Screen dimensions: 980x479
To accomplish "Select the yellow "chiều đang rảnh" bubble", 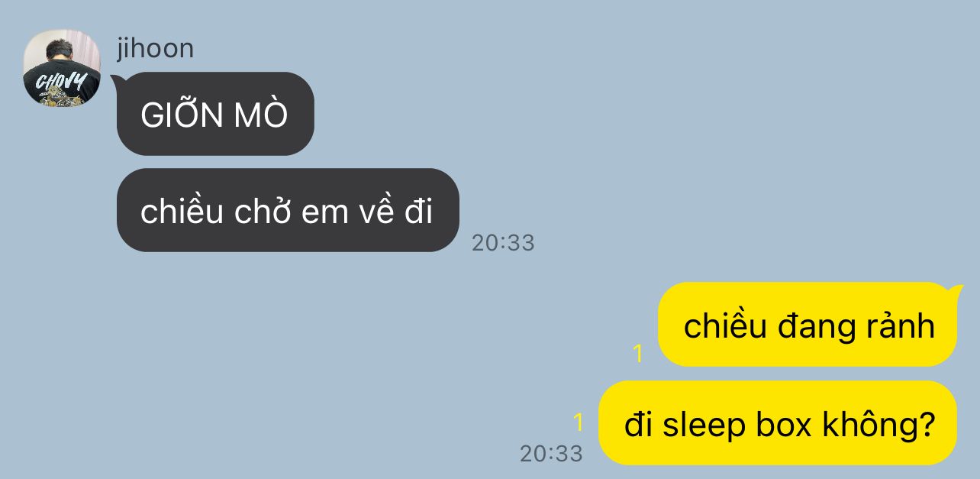I will [808, 325].
